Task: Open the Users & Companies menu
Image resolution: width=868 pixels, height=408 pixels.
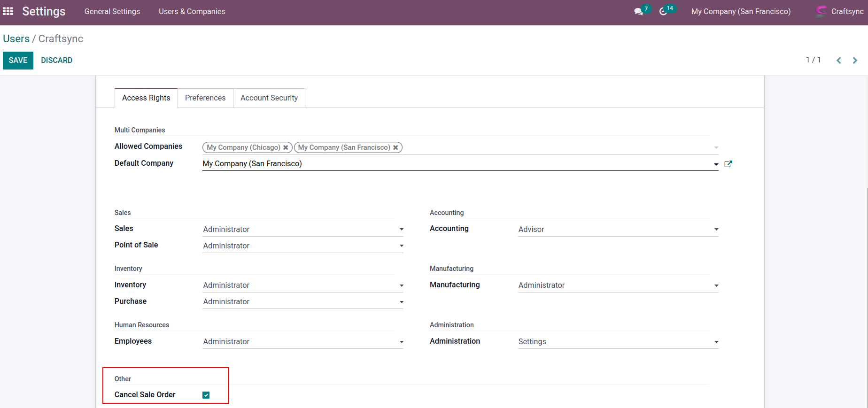Action: [192, 11]
